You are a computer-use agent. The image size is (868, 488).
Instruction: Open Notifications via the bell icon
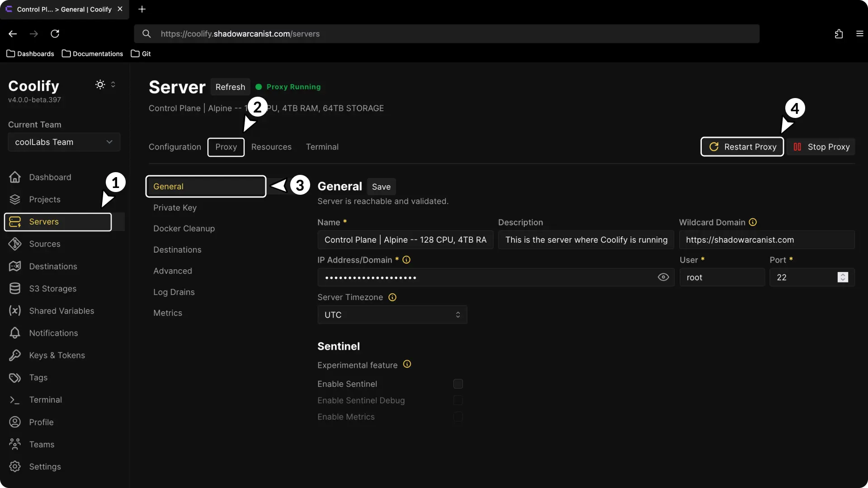15,333
